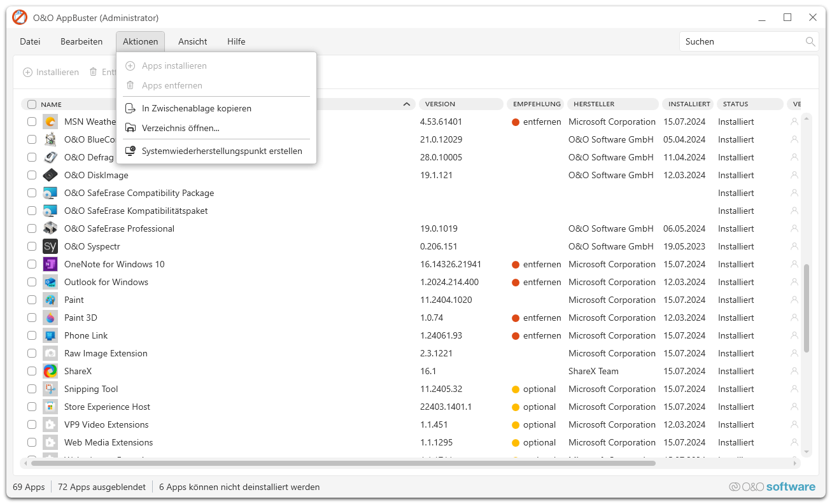Click the sort arrow in NAME column header
This screenshot has height=504, width=832.
tap(407, 104)
